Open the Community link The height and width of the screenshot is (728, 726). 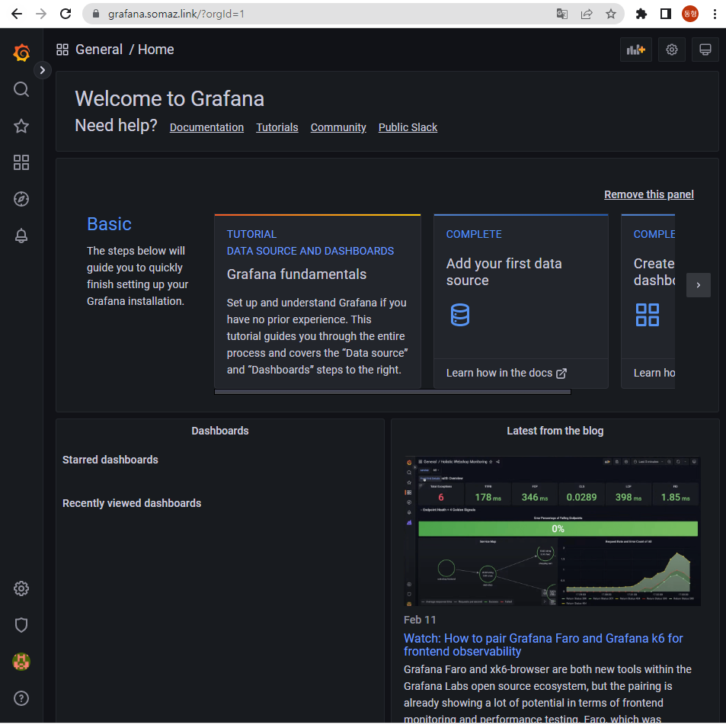[x=338, y=127]
